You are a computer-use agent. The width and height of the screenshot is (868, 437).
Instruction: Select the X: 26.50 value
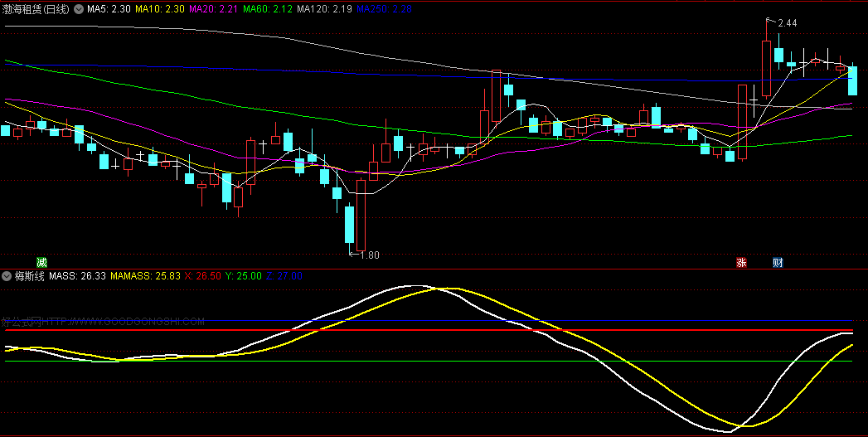(203, 276)
